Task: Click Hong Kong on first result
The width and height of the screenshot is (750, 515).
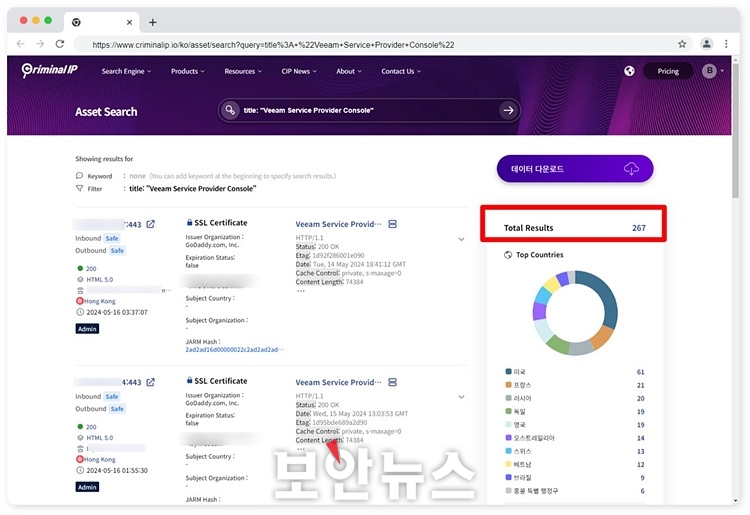Action: click(x=99, y=301)
